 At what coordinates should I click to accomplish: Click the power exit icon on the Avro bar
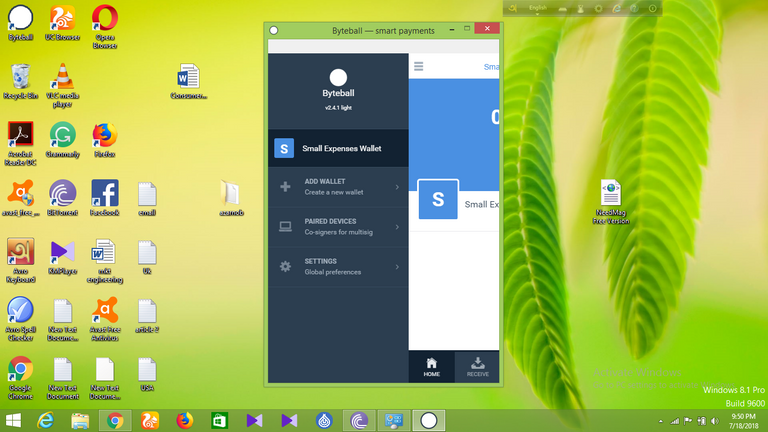point(652,9)
